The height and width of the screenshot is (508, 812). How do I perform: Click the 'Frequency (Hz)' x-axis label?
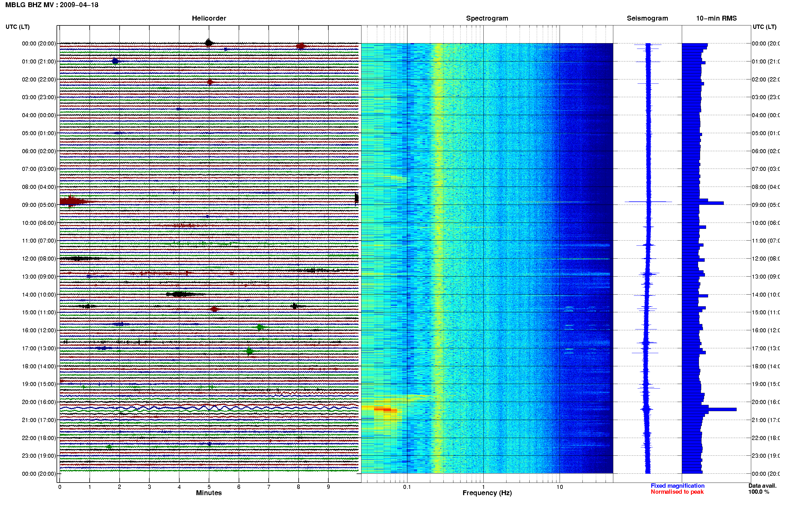pyautogui.click(x=487, y=493)
